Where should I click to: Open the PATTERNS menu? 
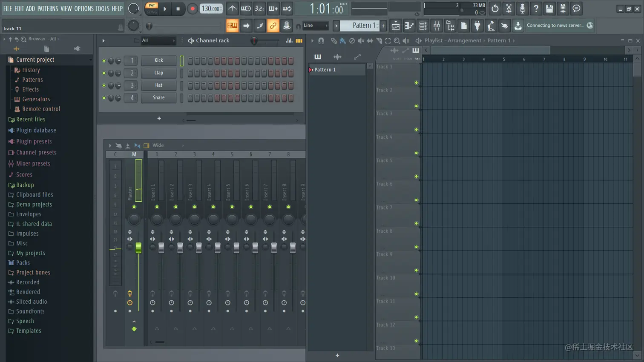(x=48, y=9)
